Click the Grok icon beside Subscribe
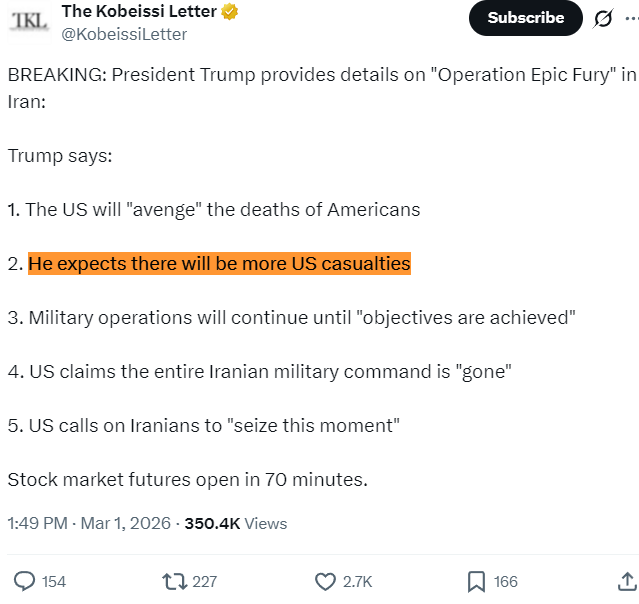This screenshot has width=639, height=604. (x=603, y=18)
